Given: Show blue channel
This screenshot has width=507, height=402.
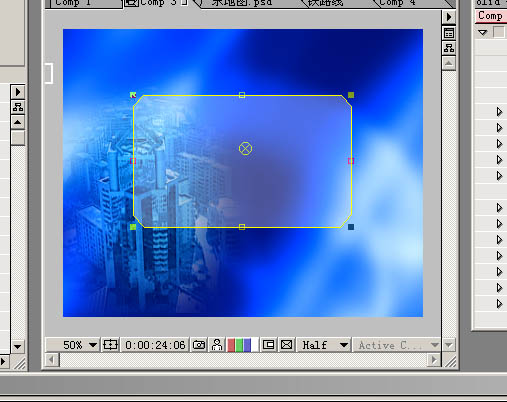Looking at the screenshot, I should pyautogui.click(x=247, y=345).
